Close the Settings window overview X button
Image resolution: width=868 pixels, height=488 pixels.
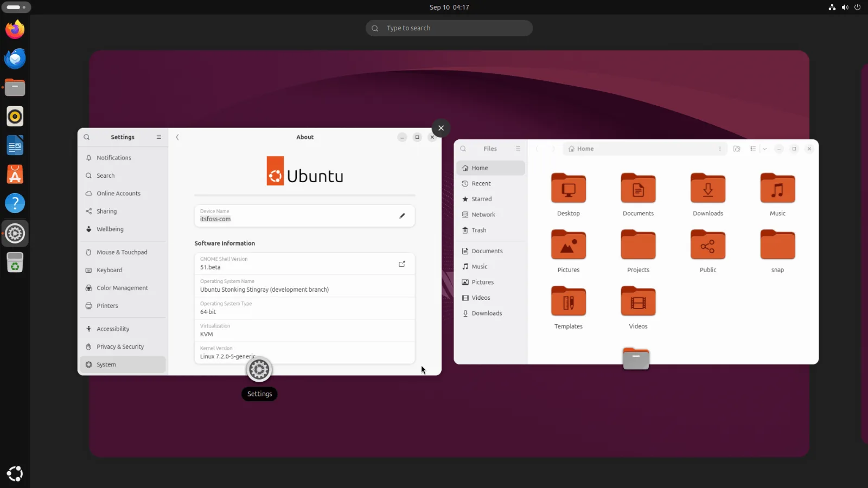click(441, 128)
